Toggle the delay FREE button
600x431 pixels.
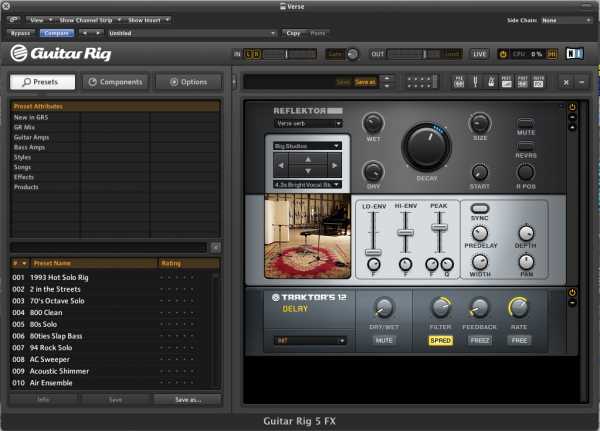tap(519, 340)
